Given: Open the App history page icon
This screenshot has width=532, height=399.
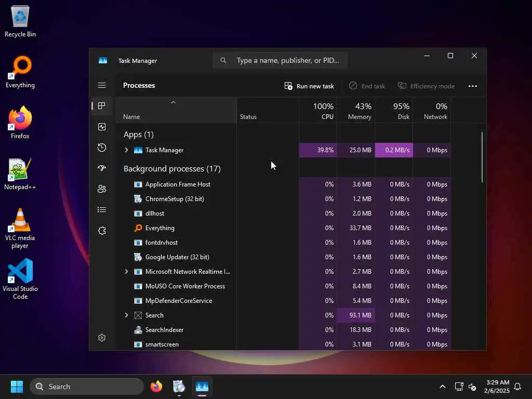Looking at the screenshot, I should (x=102, y=148).
